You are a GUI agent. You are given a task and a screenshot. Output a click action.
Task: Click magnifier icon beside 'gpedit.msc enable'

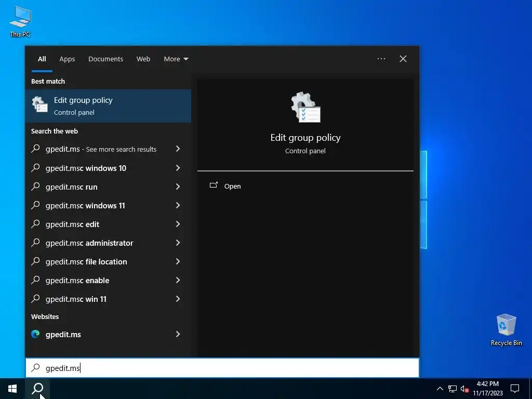pyautogui.click(x=36, y=280)
